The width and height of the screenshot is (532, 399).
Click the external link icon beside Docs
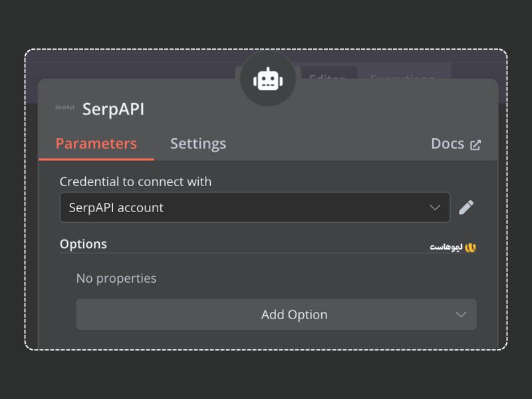click(x=475, y=145)
